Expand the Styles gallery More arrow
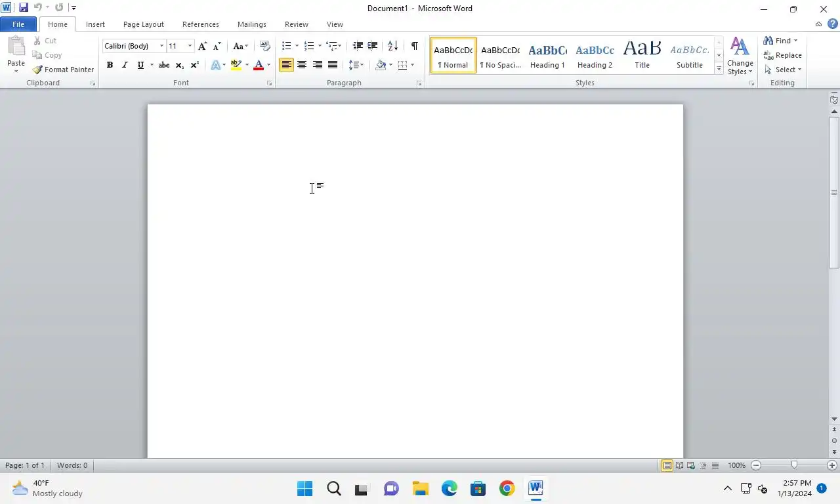This screenshot has height=504, width=840. click(719, 69)
